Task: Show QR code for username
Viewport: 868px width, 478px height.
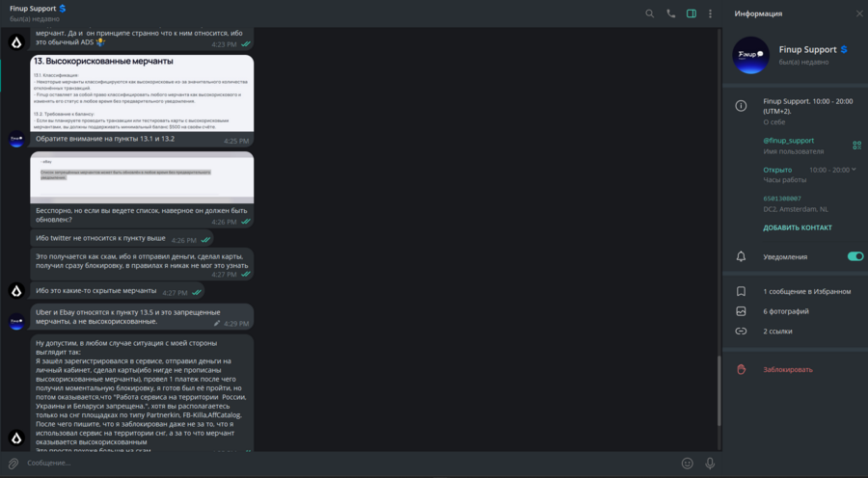Action: click(x=856, y=146)
